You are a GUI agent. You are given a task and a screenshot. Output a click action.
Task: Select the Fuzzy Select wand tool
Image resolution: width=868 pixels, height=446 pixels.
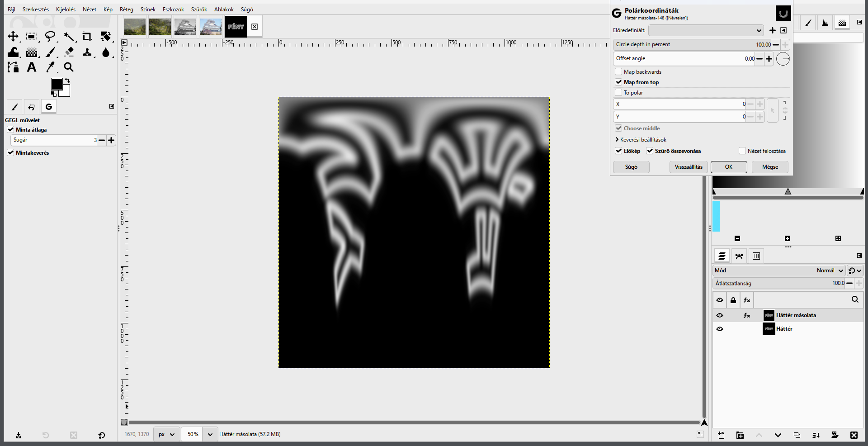click(69, 37)
